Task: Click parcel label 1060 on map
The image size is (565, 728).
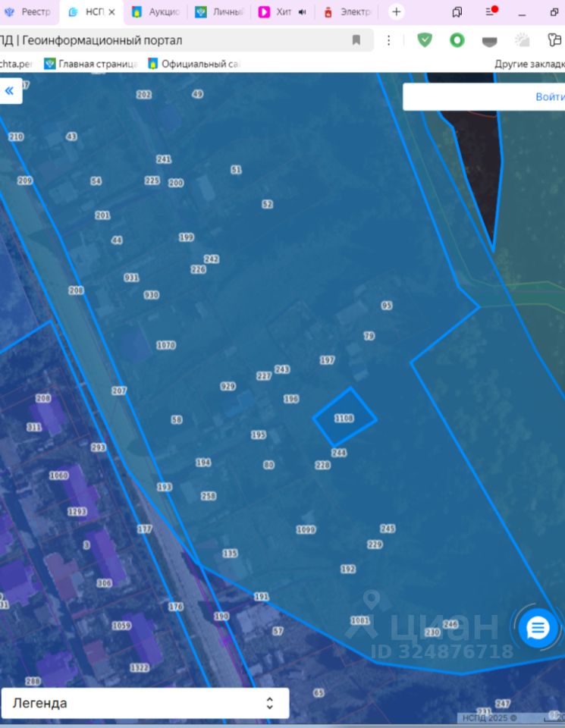Action: 59,475
